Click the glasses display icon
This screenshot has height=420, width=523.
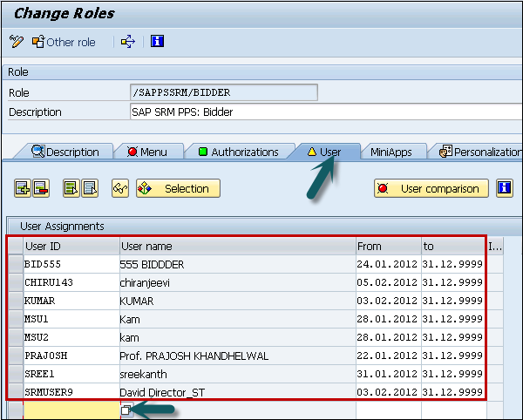[120, 188]
